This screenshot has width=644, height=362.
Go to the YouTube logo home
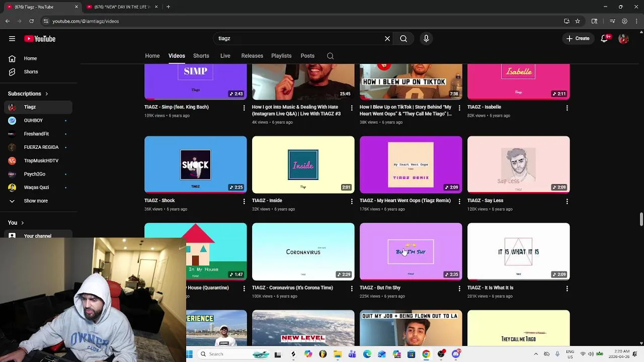coord(40,39)
